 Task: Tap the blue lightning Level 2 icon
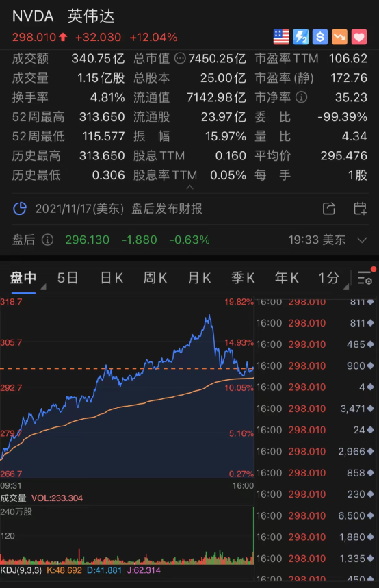(300, 37)
